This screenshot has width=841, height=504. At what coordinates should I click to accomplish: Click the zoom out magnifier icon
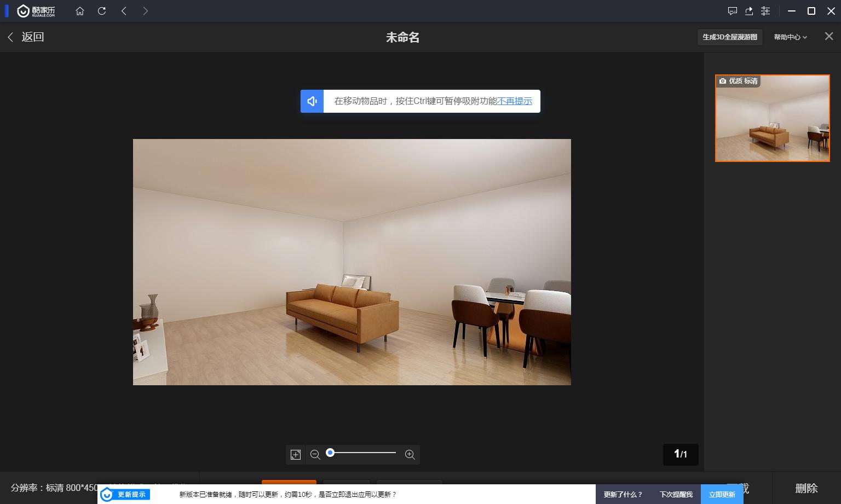click(315, 454)
